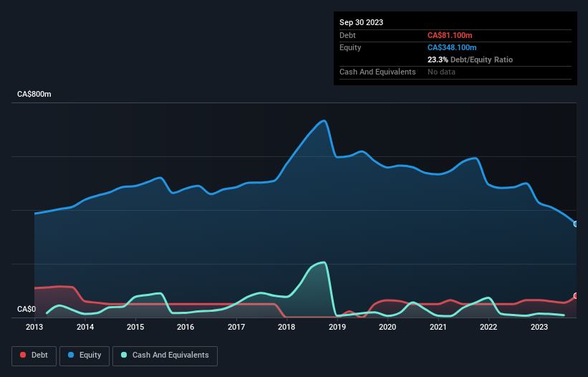The width and height of the screenshot is (588, 377).
Task: Click the 2017 x-axis label
Action: click(236, 327)
